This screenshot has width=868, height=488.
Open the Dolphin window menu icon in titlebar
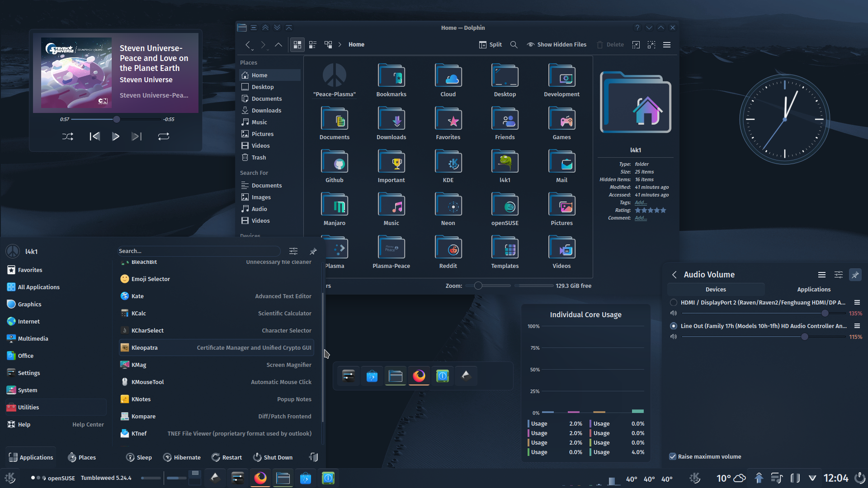[242, 28]
